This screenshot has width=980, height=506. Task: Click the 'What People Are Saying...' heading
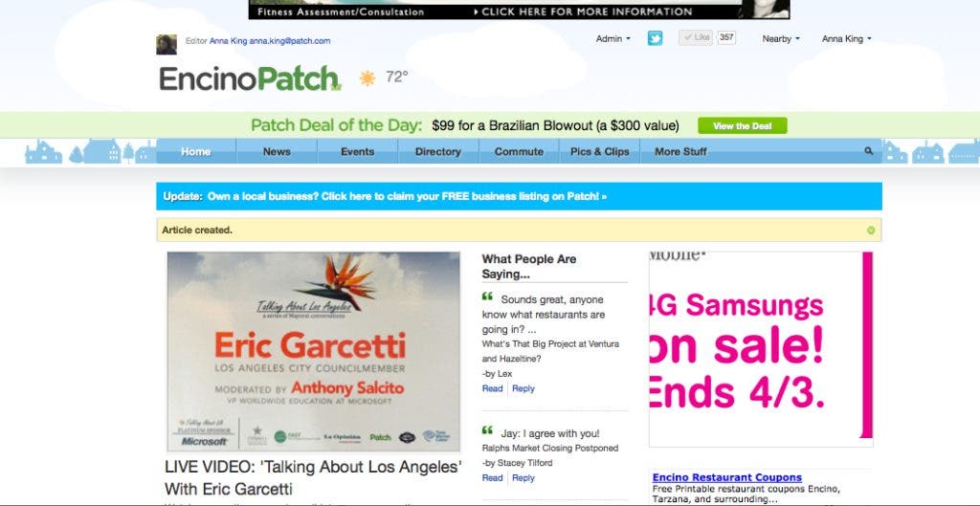[x=529, y=267]
